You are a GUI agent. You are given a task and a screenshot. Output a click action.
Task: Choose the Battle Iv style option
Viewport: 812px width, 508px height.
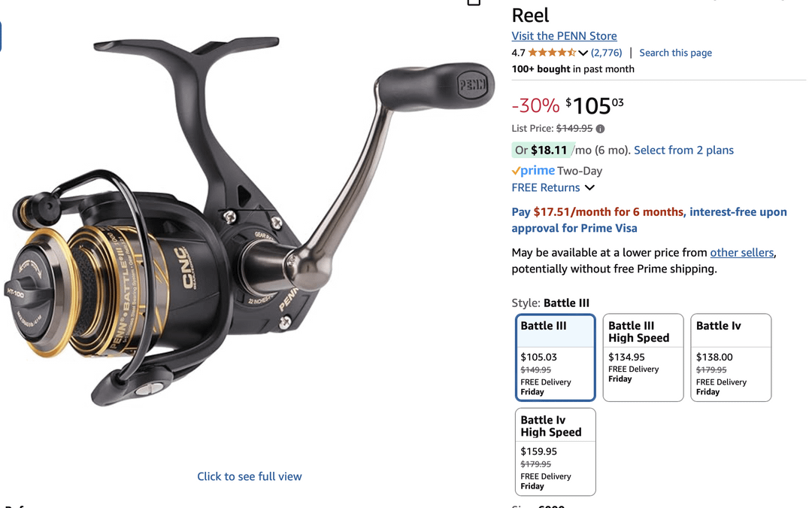point(731,357)
